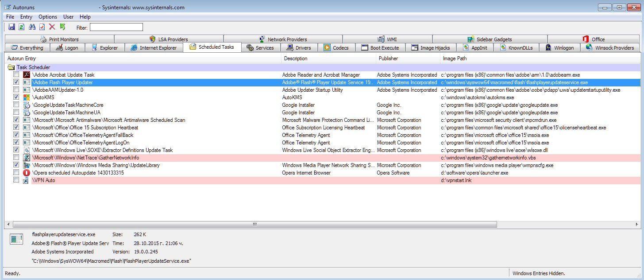Switch to the Services tab
The height and width of the screenshot is (280, 644).
pyautogui.click(x=260, y=48)
